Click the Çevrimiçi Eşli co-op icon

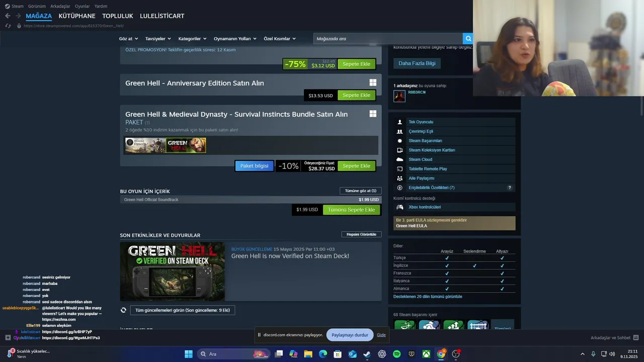click(400, 131)
